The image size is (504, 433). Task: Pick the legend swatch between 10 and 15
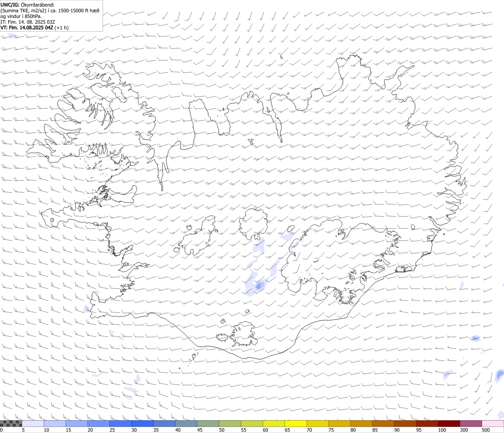55,423
